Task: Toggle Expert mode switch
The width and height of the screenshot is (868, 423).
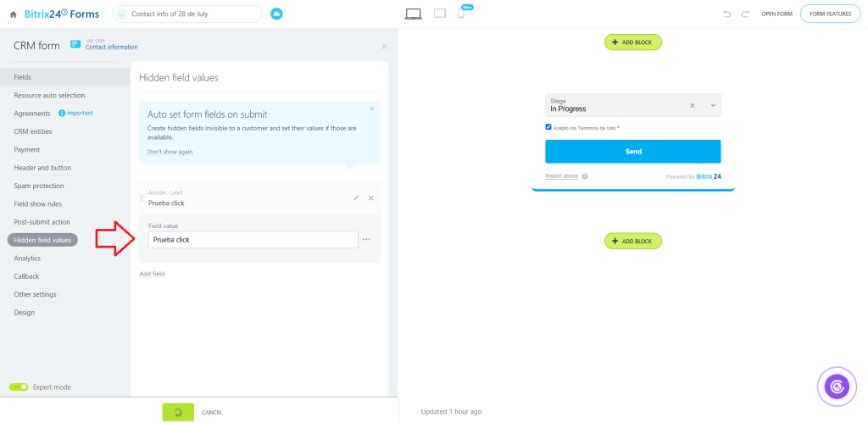Action: (x=19, y=387)
